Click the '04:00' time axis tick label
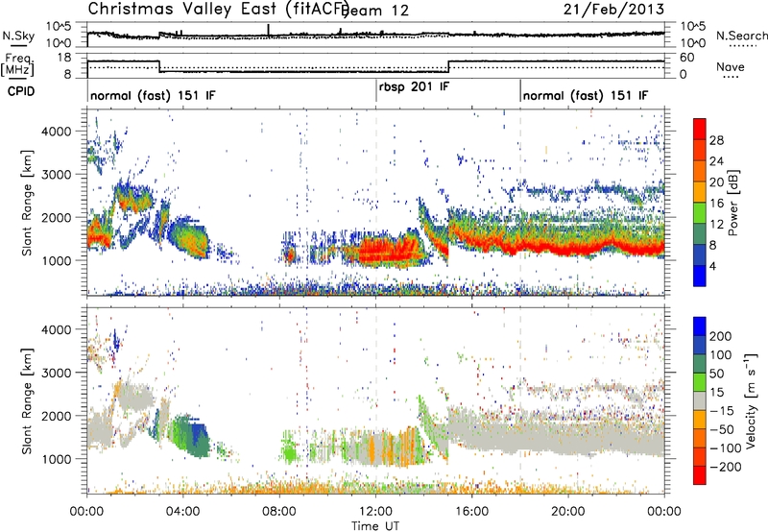 [183, 512]
